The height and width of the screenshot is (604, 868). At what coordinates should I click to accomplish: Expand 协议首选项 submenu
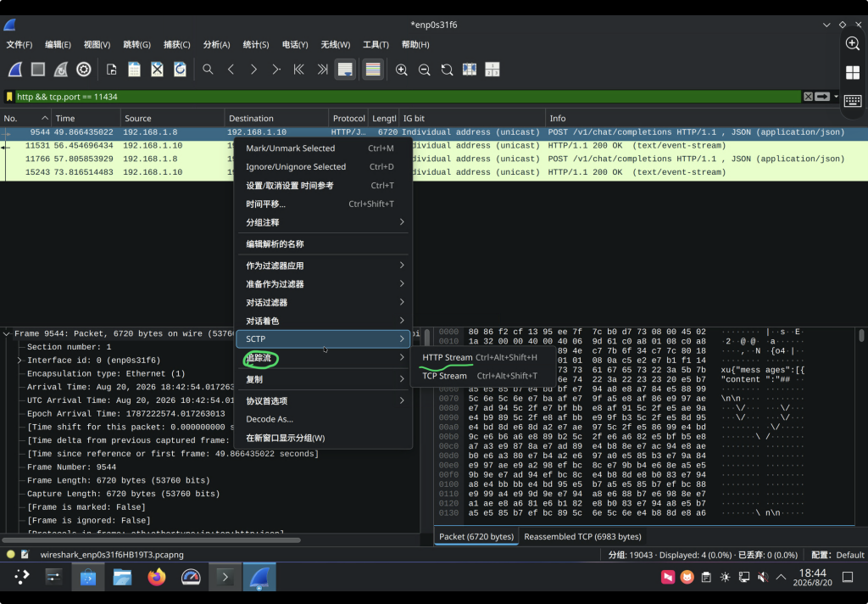pyautogui.click(x=324, y=400)
